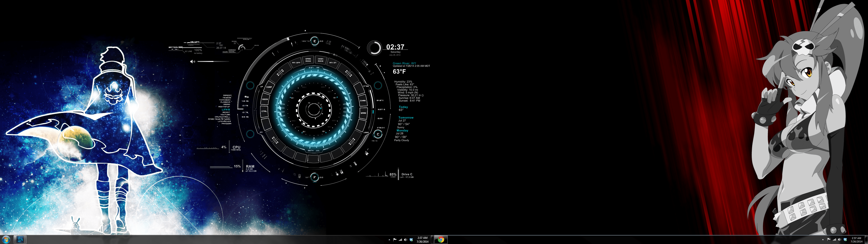Open the AmiAmi link
Viewport: 868px width, 244px height.
click(226, 104)
